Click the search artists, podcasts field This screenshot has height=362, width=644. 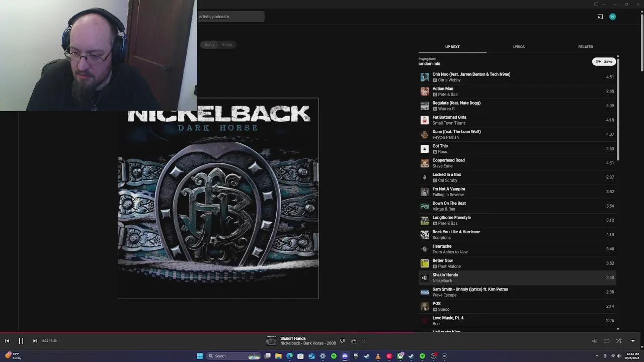click(230, 17)
